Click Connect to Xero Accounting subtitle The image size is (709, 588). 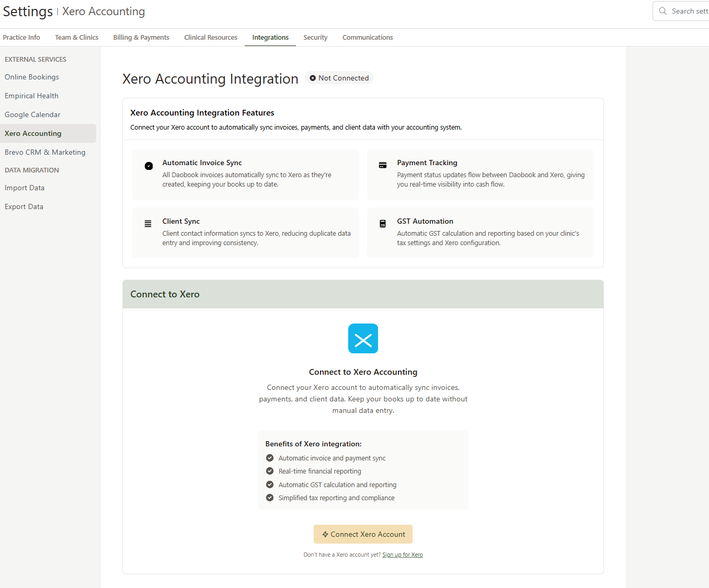tap(363, 372)
